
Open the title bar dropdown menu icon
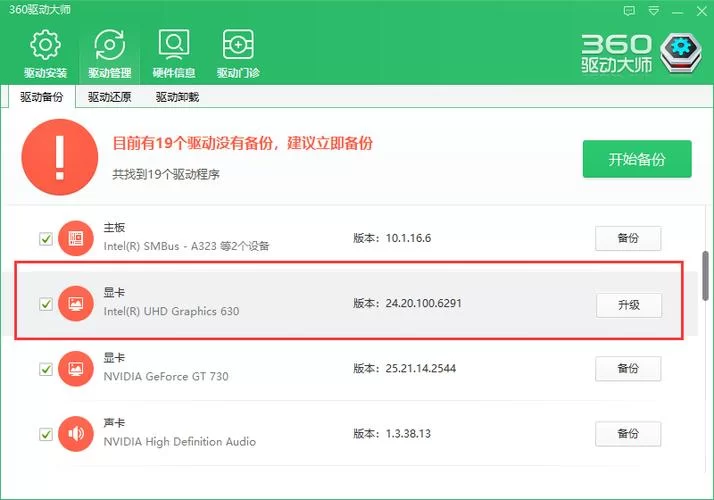point(653,11)
